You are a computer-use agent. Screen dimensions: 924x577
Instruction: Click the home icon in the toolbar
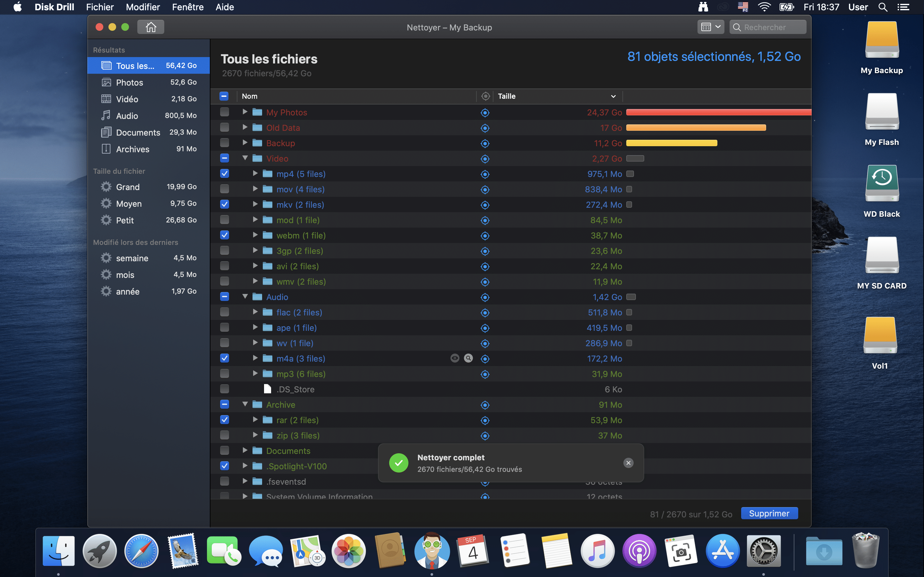pyautogui.click(x=151, y=27)
